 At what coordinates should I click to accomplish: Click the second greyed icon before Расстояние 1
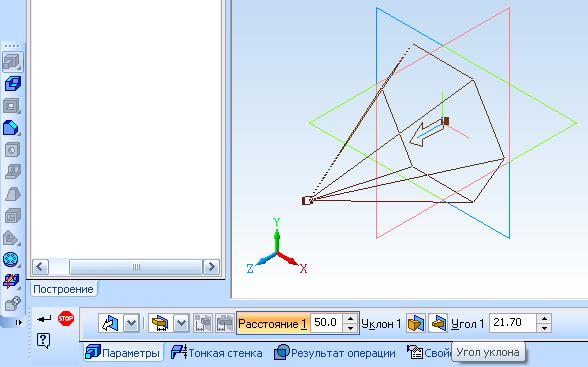pyautogui.click(x=224, y=323)
